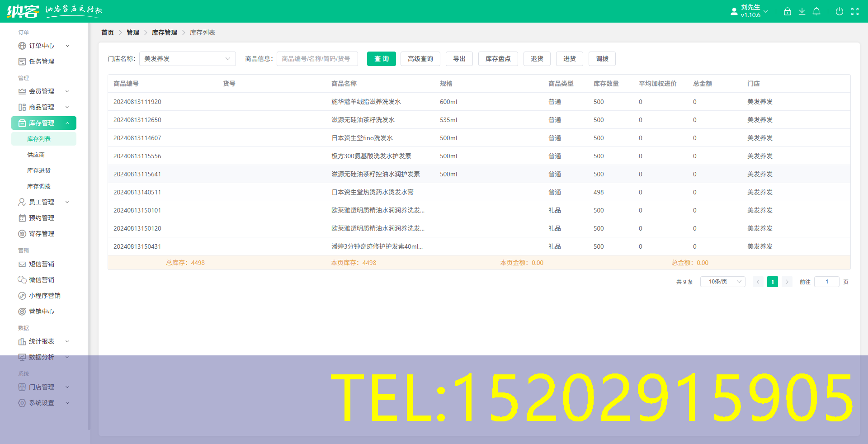Image resolution: width=868 pixels, height=444 pixels.
Task: Click the 营销中心 target icon
Action: click(x=22, y=312)
